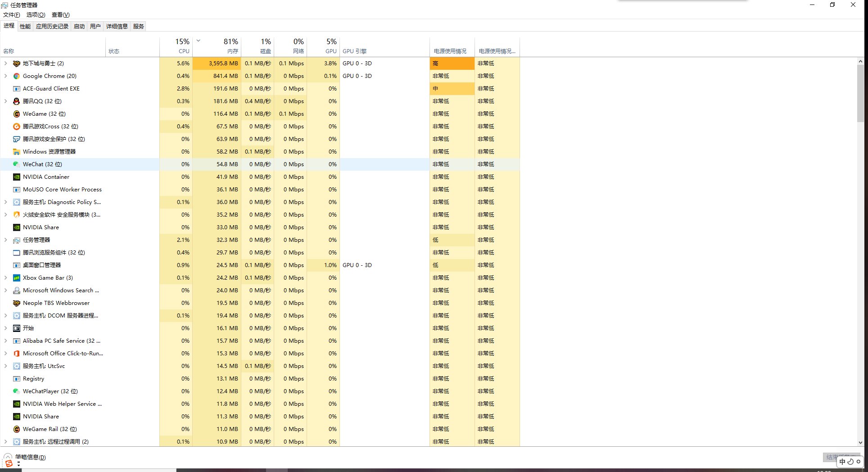The width and height of the screenshot is (868, 472).
Task: Click the WeChatPlayer (32 位) icon
Action: [17, 391]
